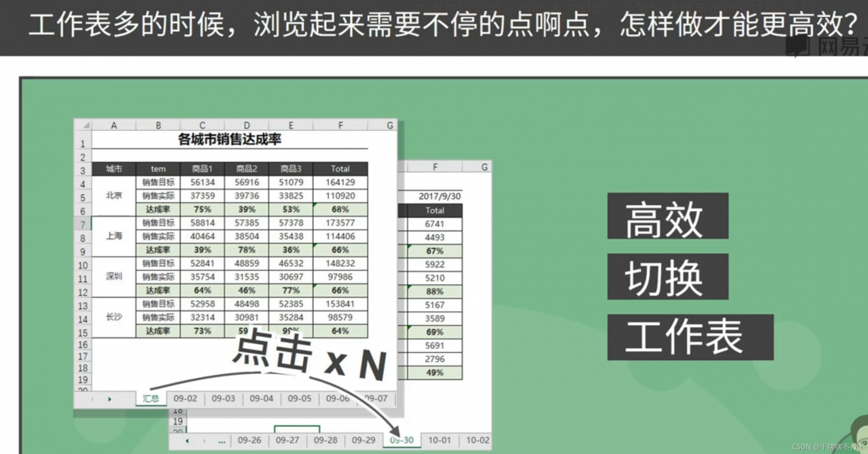Click the cell with value 164129

click(x=340, y=183)
